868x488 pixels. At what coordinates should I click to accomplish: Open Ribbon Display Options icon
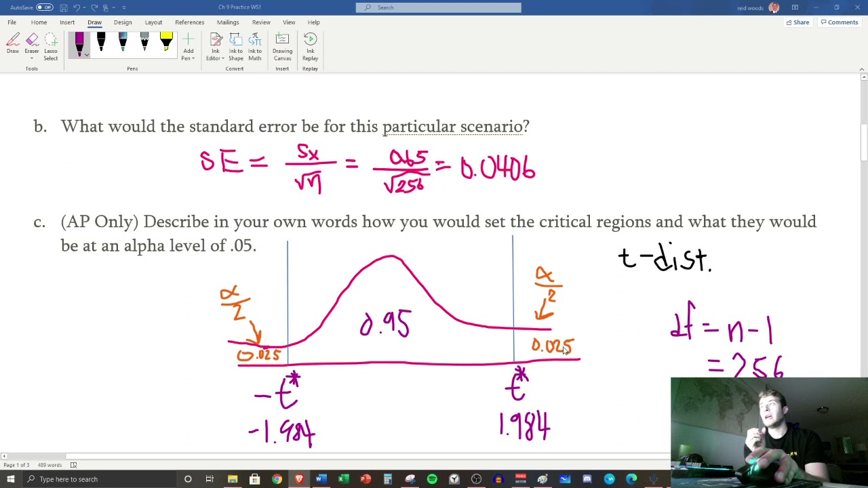coord(795,7)
